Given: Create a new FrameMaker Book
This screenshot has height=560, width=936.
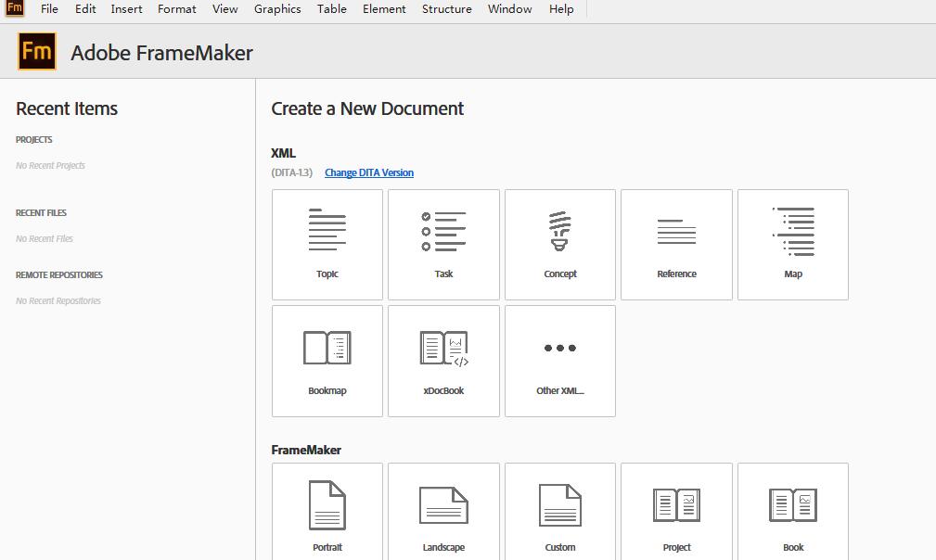Looking at the screenshot, I should (x=793, y=512).
